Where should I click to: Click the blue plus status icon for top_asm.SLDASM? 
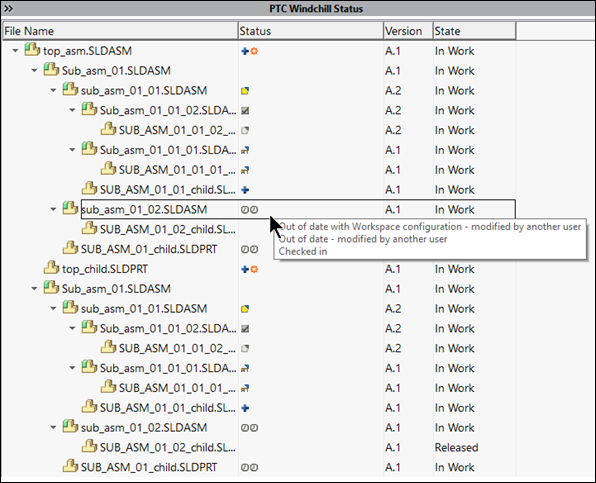click(245, 51)
